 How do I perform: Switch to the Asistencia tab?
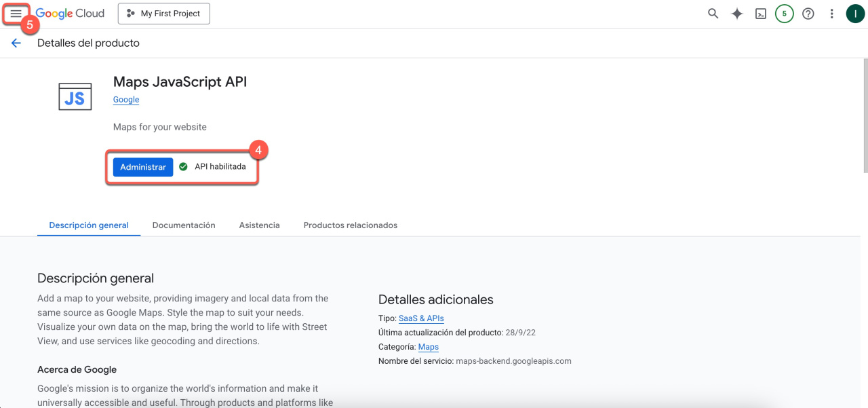point(259,225)
